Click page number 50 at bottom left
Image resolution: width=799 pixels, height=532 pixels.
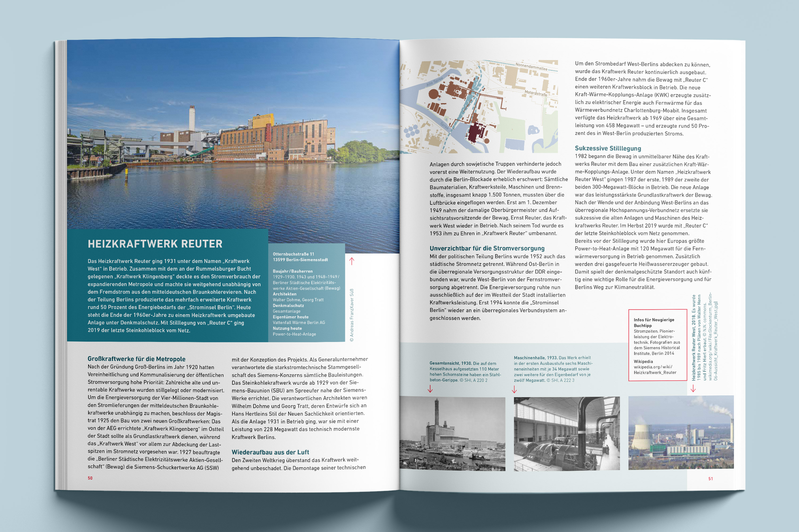point(90,477)
